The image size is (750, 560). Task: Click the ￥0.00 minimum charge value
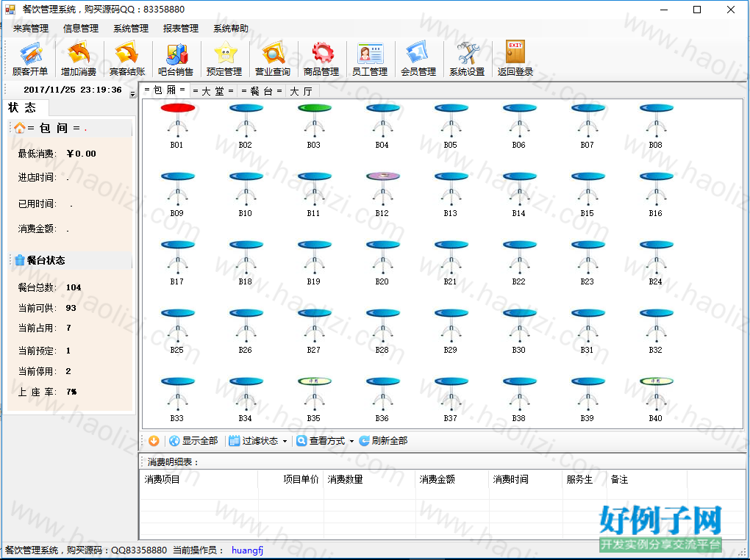click(x=82, y=154)
